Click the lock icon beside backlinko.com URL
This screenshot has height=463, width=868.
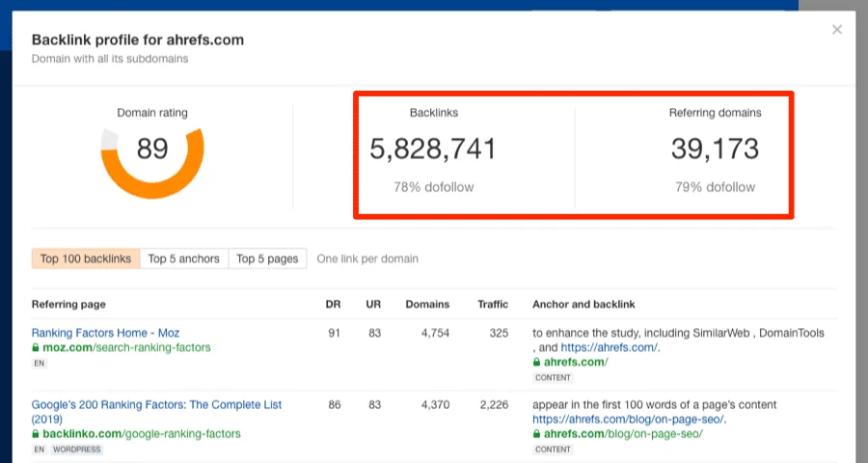pos(36,434)
